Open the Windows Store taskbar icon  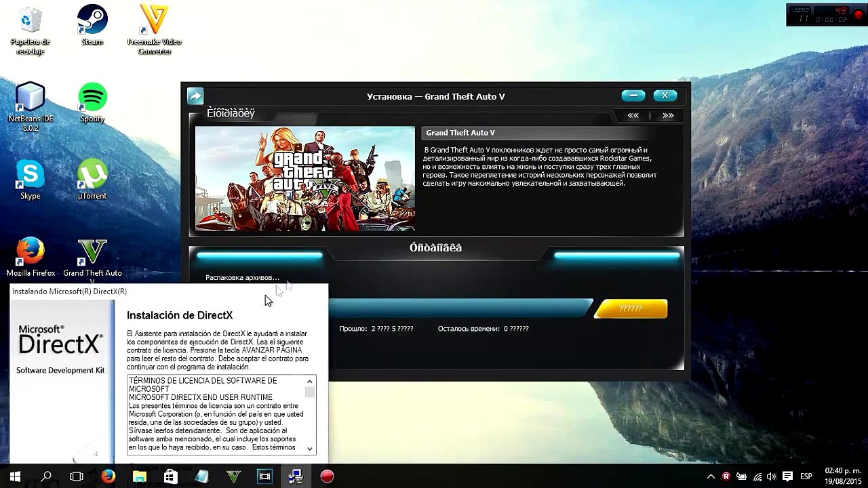pyautogui.click(x=170, y=476)
